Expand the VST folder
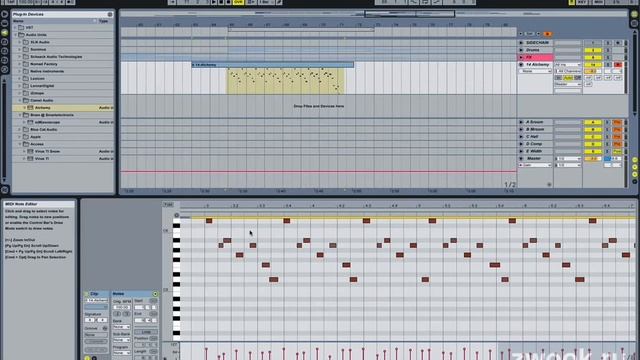Screen dimensions: 640x360 [16, 28]
